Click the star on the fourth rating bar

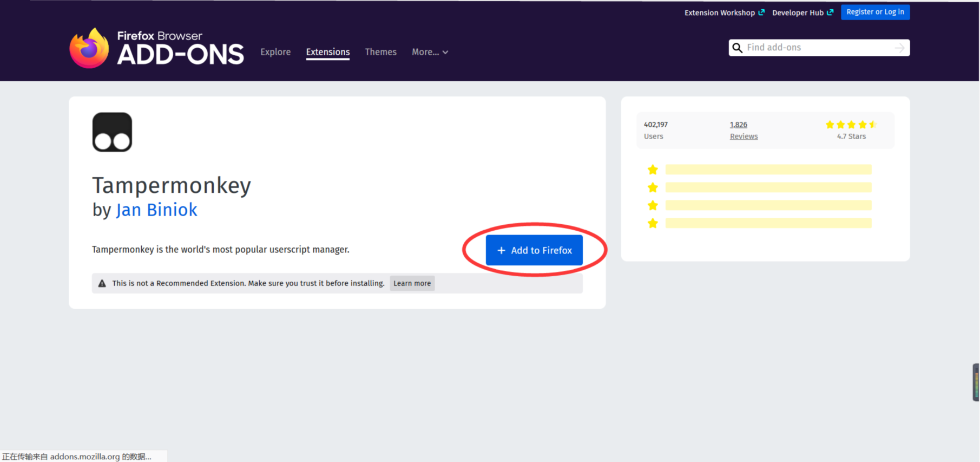[653, 223]
